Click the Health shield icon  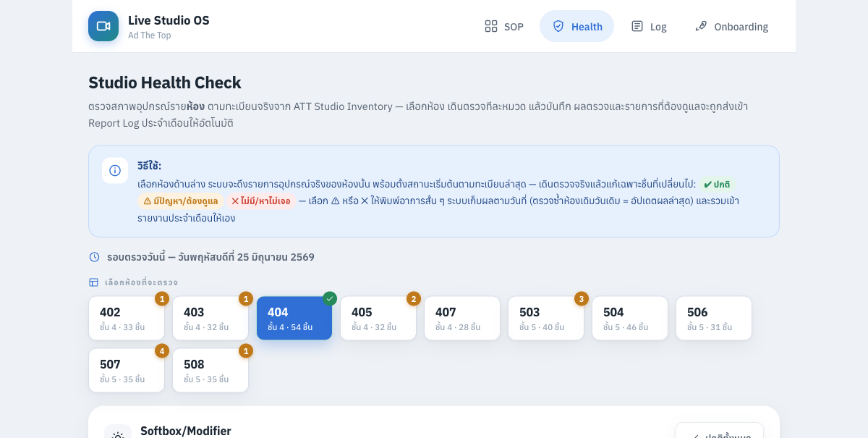click(558, 26)
